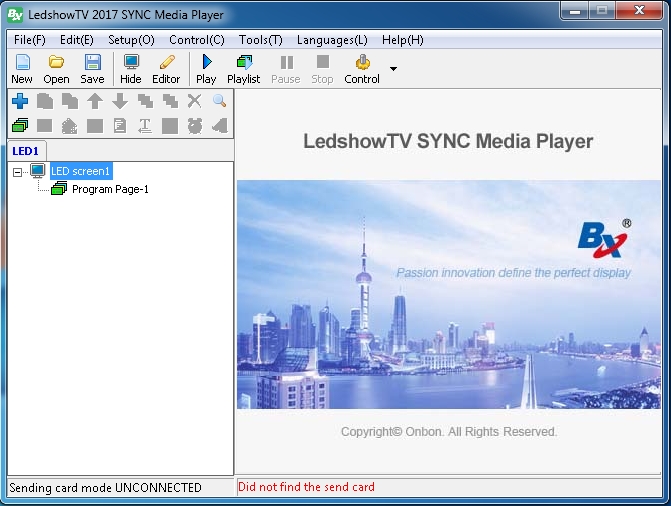Open a file with the Open icon
This screenshot has width=671, height=506.
(56, 68)
